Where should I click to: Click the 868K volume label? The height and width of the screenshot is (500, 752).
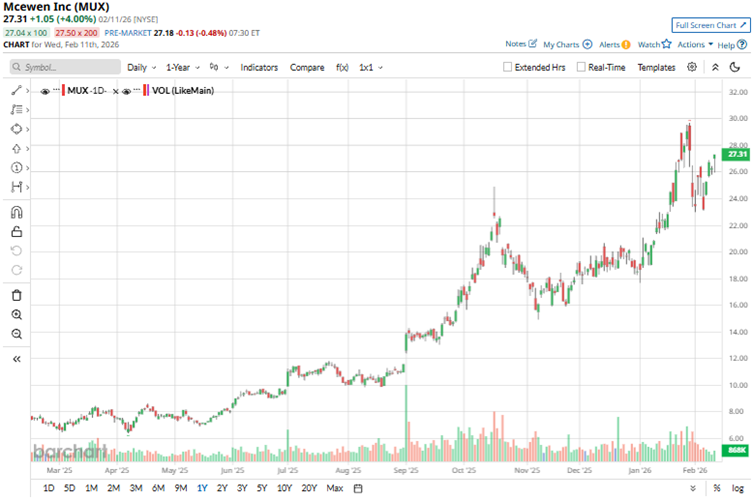tap(736, 450)
